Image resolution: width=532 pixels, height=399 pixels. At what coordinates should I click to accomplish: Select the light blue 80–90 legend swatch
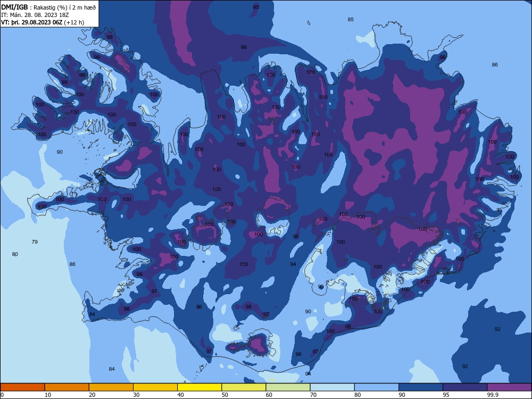(377, 387)
